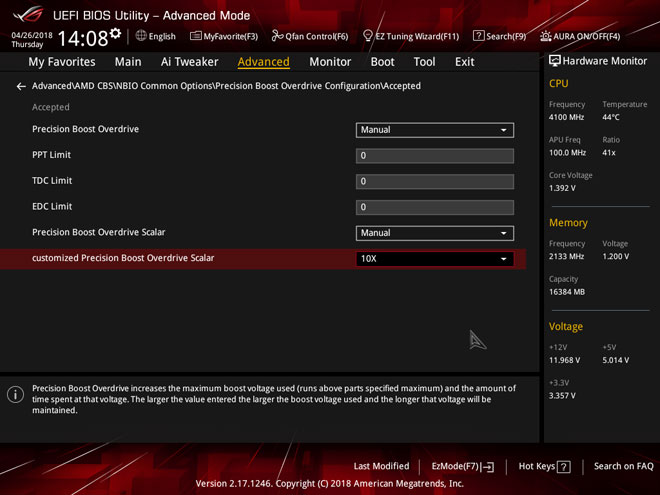Click Search on FAQ link
This screenshot has width=660, height=495.
coord(623,466)
